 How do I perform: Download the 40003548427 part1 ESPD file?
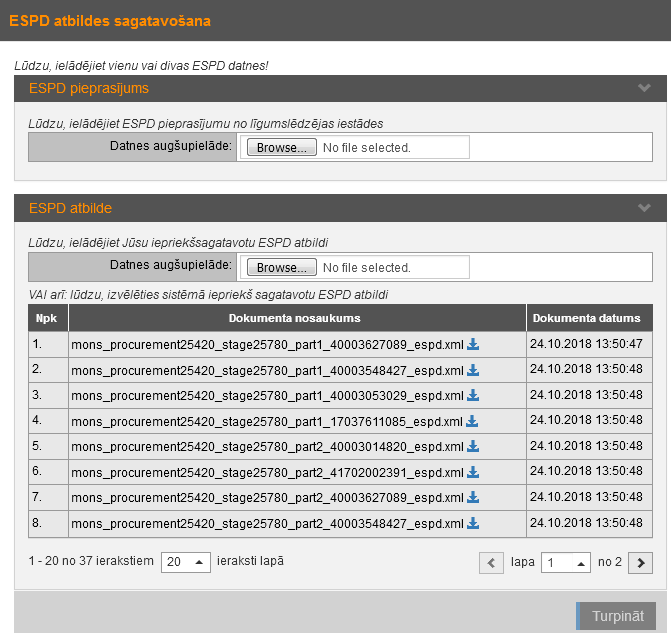click(x=473, y=370)
